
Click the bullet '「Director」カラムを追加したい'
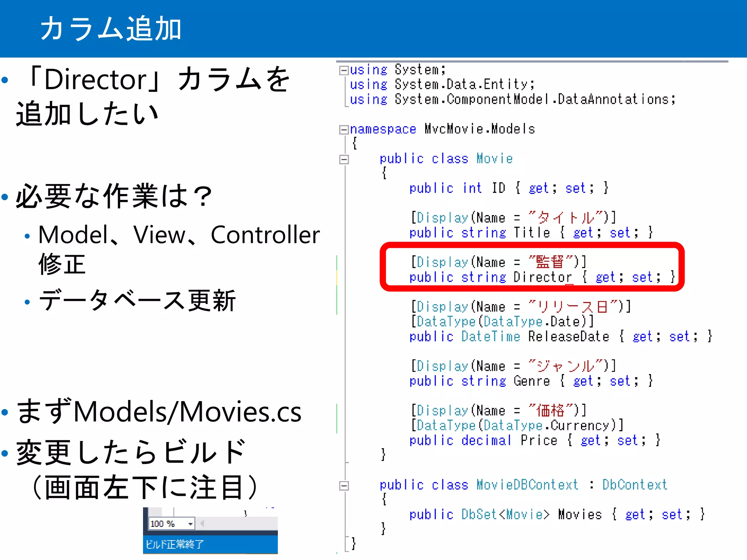pyautogui.click(x=153, y=96)
